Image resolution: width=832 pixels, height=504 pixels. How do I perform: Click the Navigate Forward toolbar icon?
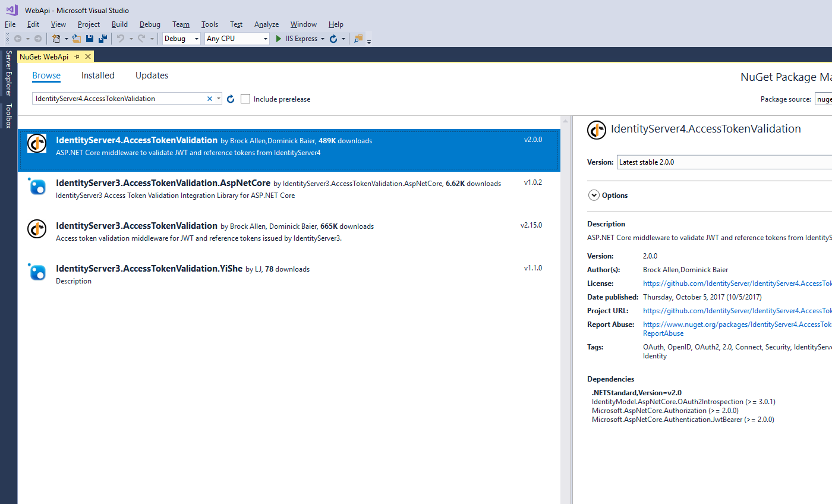click(38, 39)
